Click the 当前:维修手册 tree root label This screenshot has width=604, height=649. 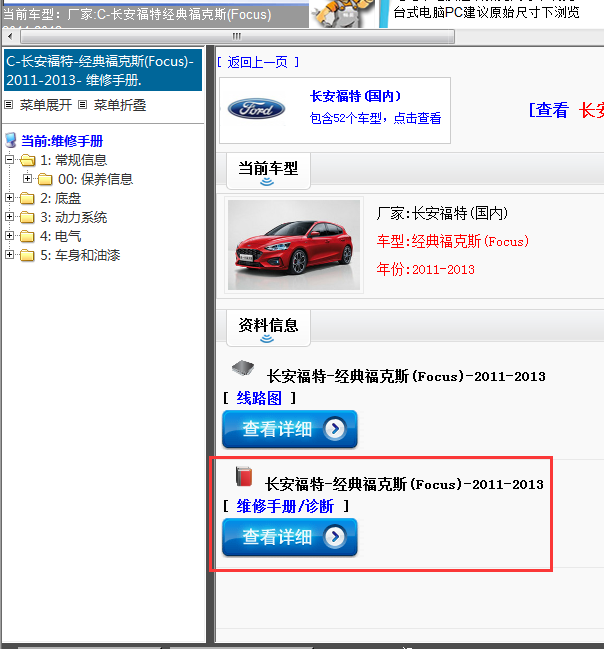pos(62,141)
